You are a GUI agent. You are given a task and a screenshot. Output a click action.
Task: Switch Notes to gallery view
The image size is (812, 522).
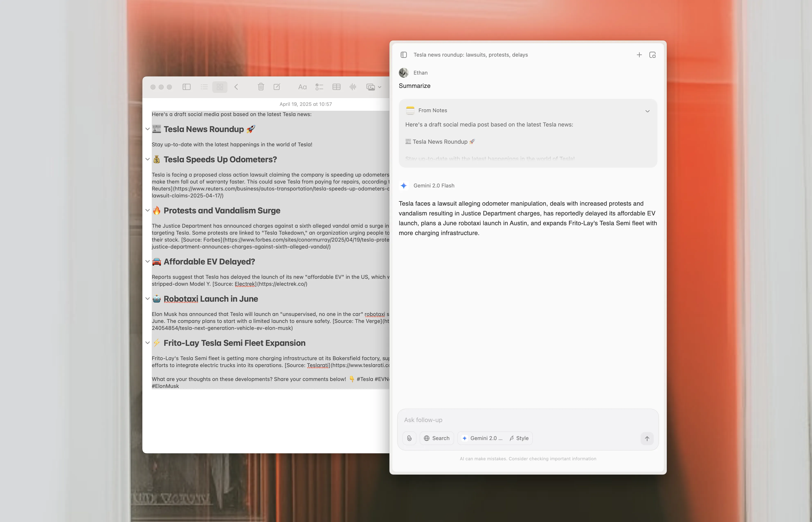[x=220, y=87]
